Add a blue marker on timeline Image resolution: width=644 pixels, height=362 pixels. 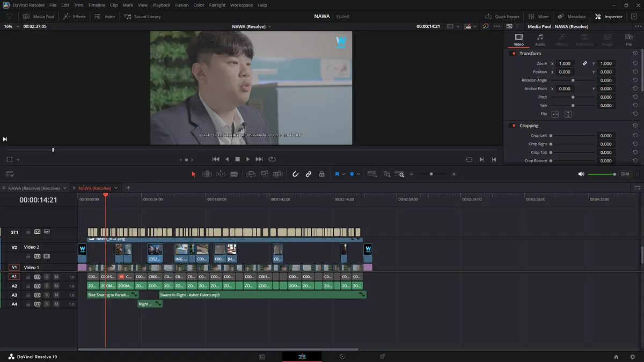pos(352,174)
